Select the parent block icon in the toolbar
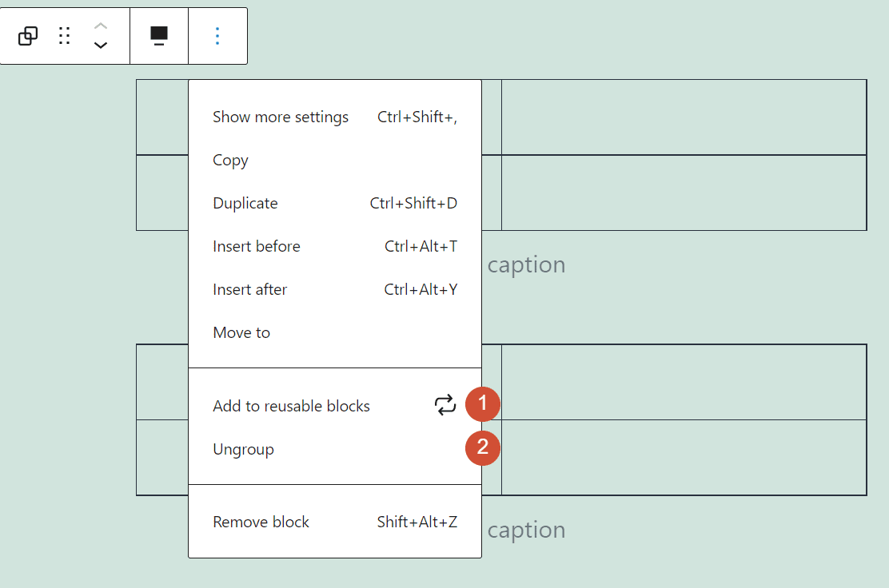This screenshot has height=588, width=889. click(26, 35)
